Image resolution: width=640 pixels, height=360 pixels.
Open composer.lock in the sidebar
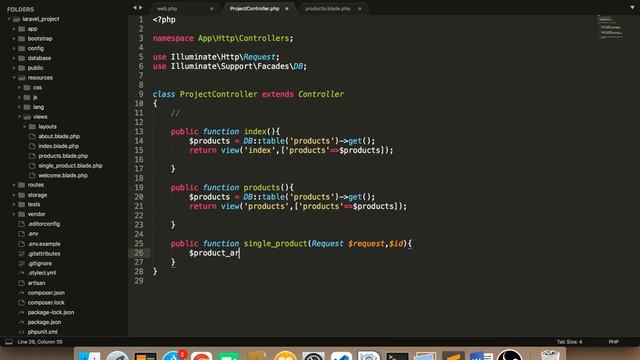tap(46, 302)
